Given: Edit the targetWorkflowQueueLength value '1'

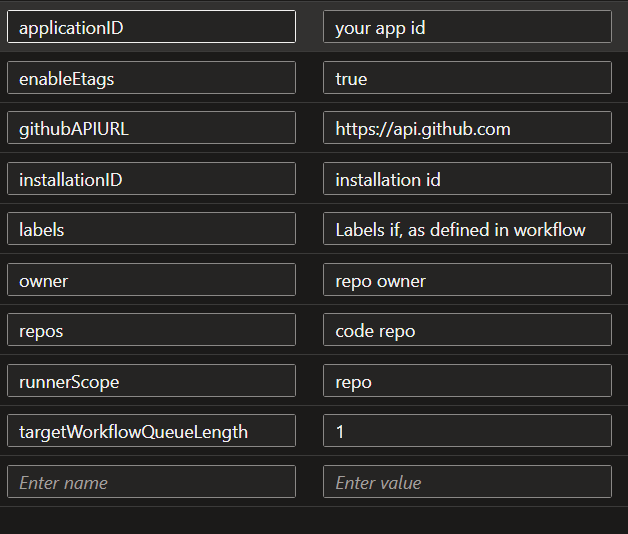Looking at the screenshot, I should 467,431.
